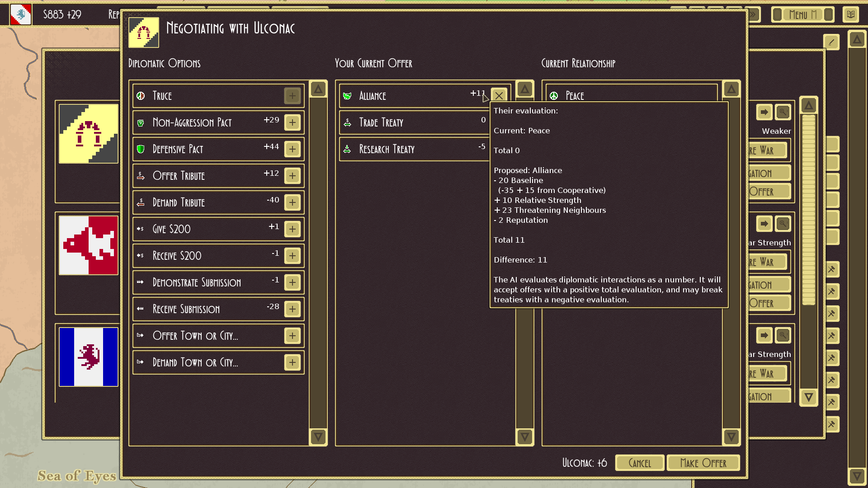Add Demonstrate Submission to the offer
Screen dimensions: 868x488
coord(292,282)
